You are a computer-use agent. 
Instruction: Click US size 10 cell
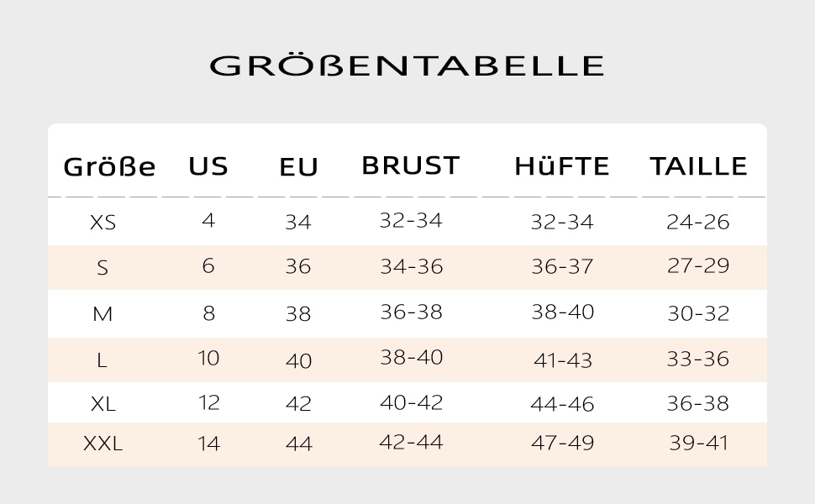[208, 358]
